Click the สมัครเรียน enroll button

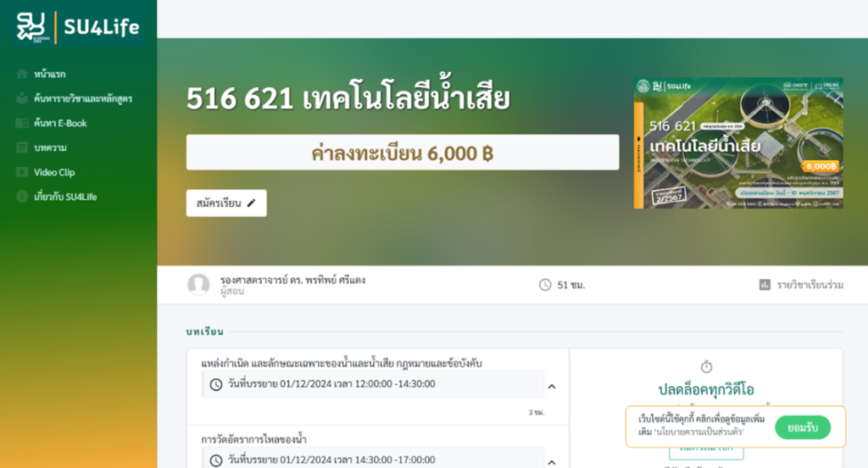point(225,203)
